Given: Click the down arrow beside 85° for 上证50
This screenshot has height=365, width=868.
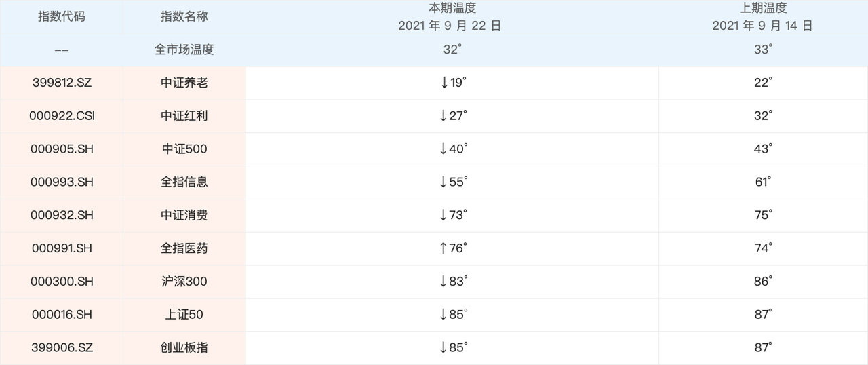Looking at the screenshot, I should pyautogui.click(x=445, y=315).
